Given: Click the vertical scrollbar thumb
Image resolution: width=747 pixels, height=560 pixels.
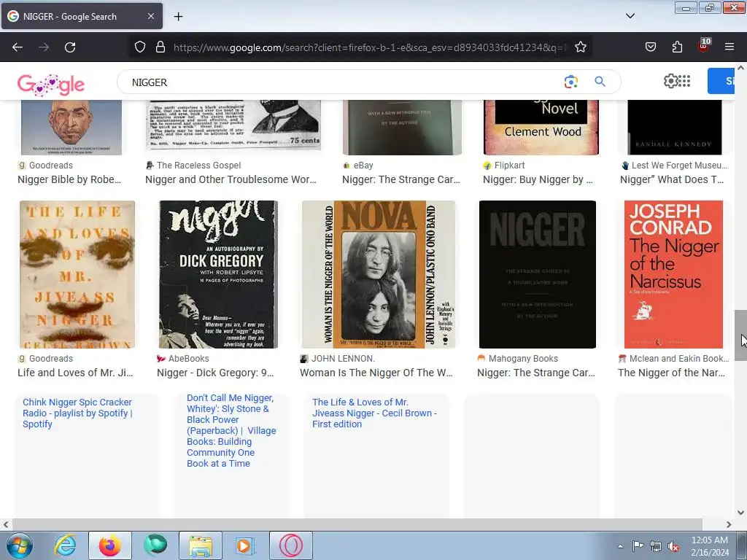Looking at the screenshot, I should pos(741,335).
